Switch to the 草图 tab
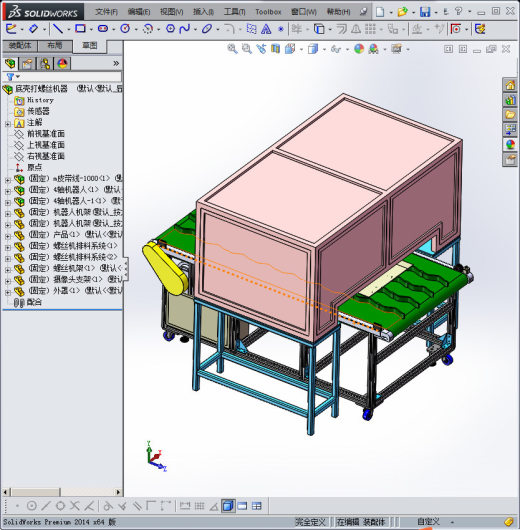520x530 pixels. 90,46
